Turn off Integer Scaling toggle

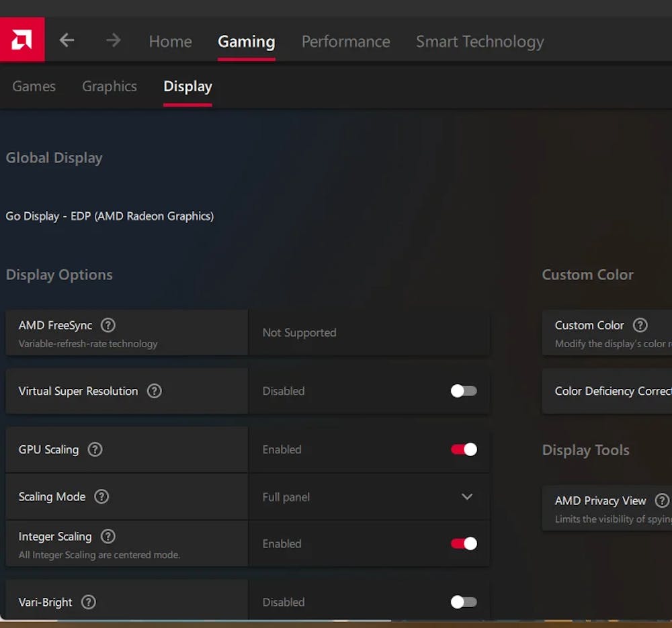(x=464, y=543)
